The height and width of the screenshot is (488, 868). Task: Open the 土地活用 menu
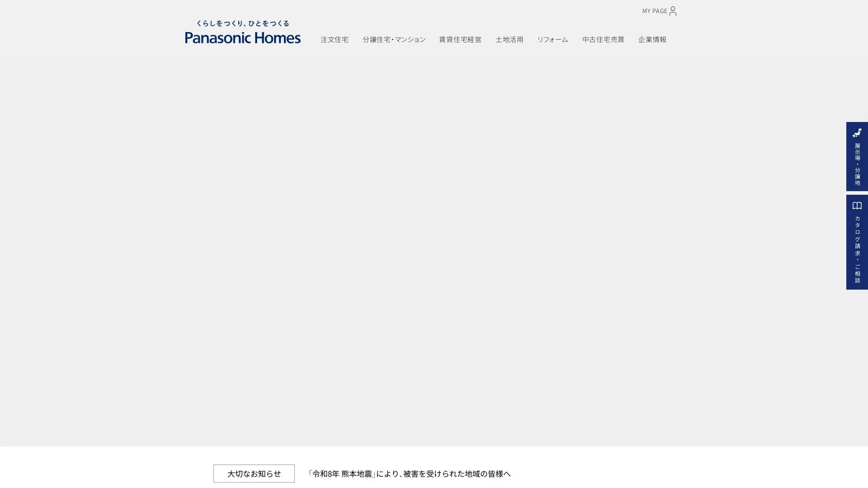tap(509, 40)
